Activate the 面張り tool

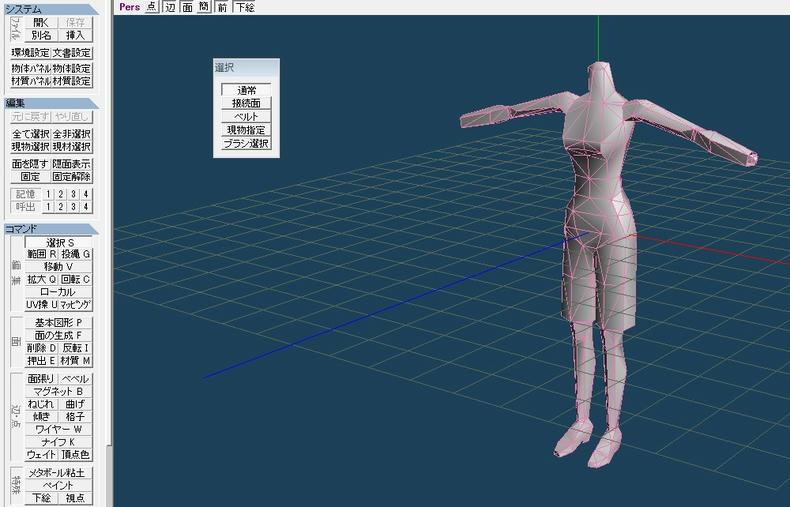(x=41, y=378)
